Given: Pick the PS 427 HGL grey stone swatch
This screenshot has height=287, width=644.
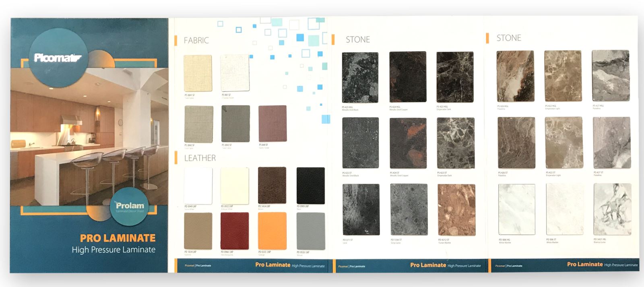Looking at the screenshot, I should [611, 76].
